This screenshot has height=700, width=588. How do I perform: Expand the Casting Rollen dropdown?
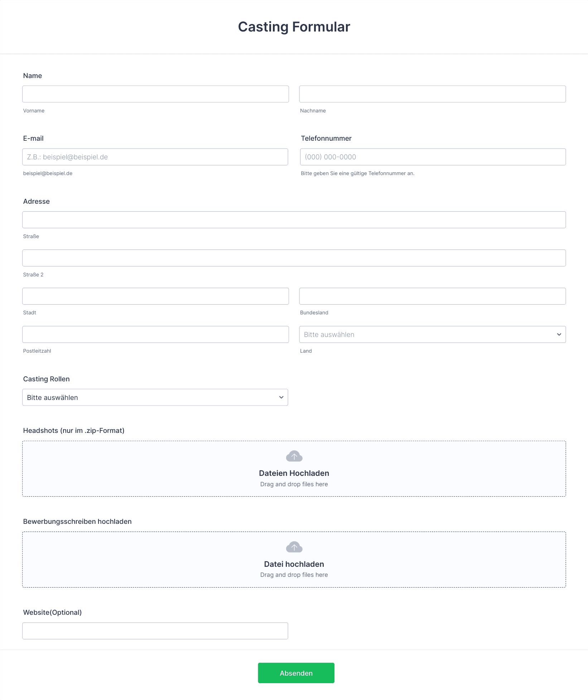[x=155, y=397]
